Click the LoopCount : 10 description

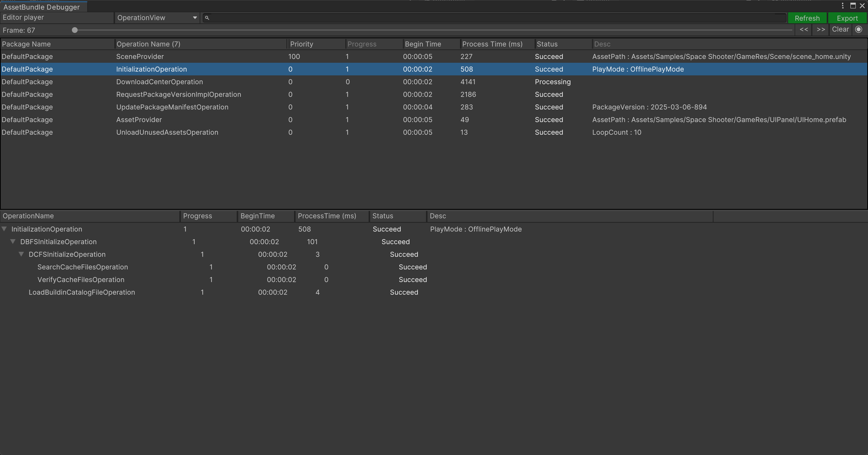[617, 132]
